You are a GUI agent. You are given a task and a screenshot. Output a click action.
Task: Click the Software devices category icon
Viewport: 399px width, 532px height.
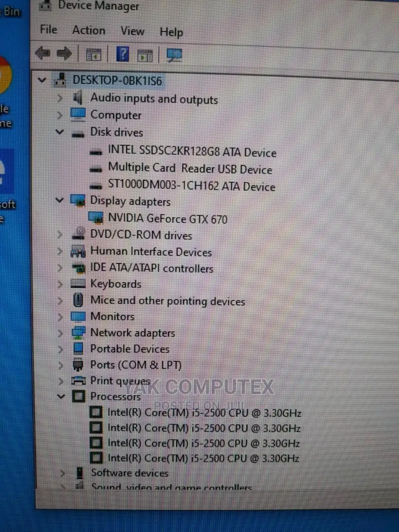tap(80, 472)
